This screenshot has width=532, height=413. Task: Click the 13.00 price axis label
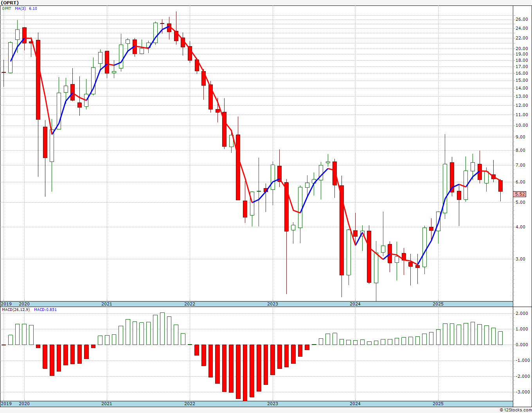tap(521, 97)
